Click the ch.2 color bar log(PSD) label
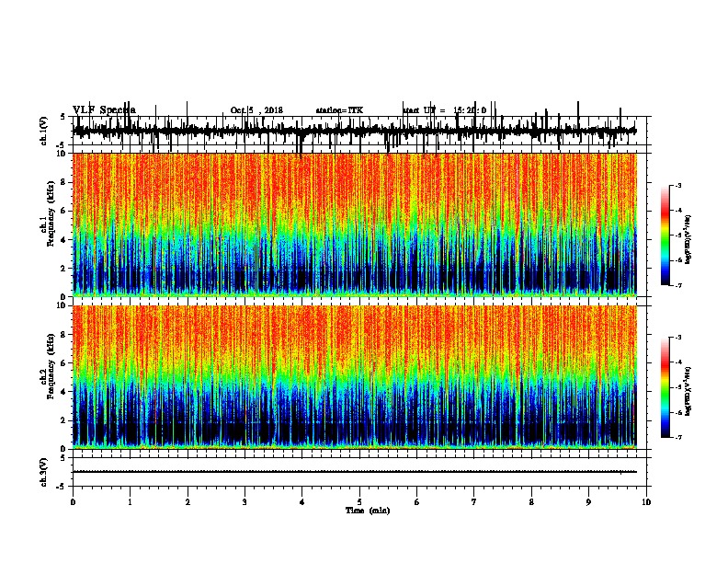This screenshot has width=728, height=563. coord(688,391)
